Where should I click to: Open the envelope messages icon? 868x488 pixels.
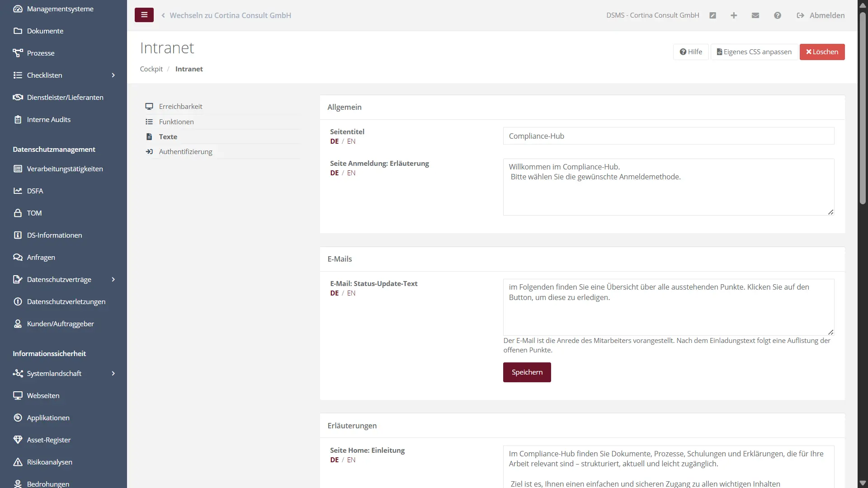[755, 15]
